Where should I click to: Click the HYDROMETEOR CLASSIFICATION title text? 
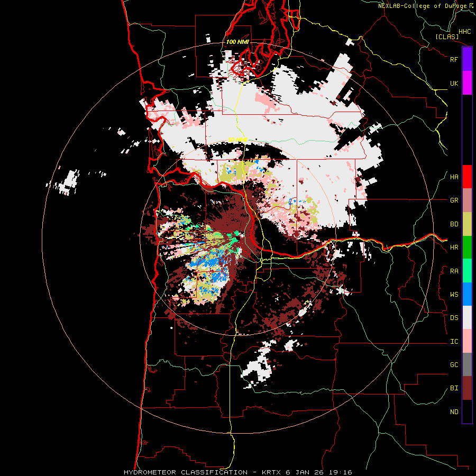pyautogui.click(x=186, y=472)
